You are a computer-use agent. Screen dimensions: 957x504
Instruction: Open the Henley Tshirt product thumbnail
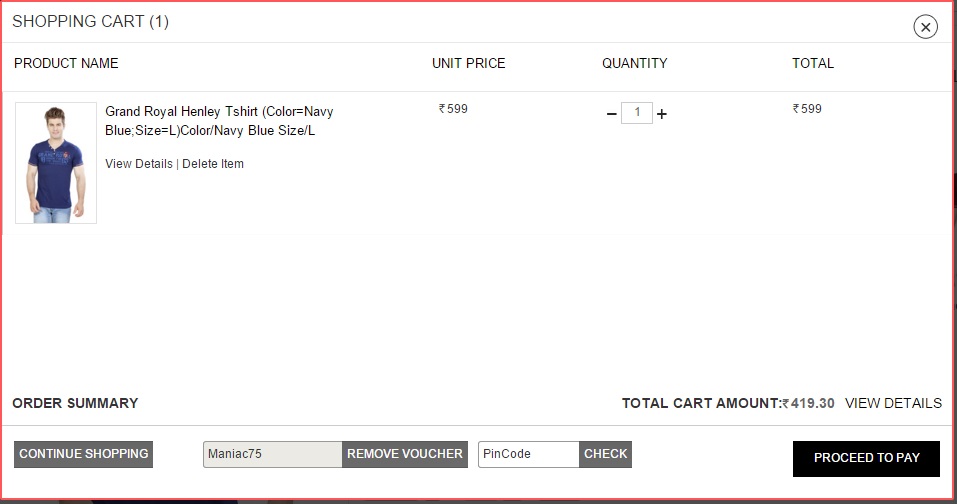pyautogui.click(x=56, y=163)
